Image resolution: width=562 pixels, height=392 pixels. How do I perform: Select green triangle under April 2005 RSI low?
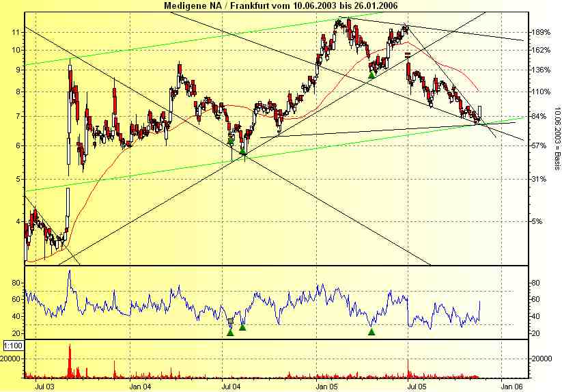pyautogui.click(x=371, y=332)
